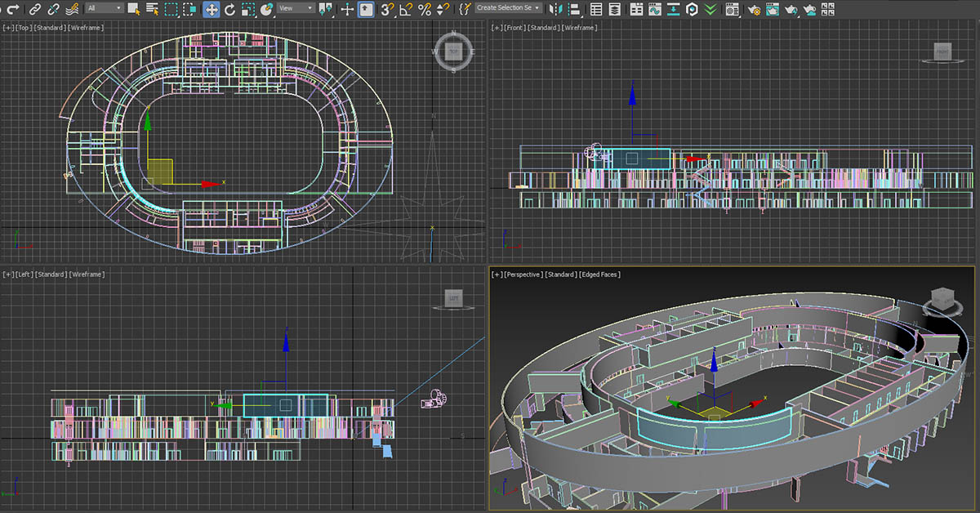The height and width of the screenshot is (513, 980).
Task: Click the Mirror tool icon
Action: (555, 9)
